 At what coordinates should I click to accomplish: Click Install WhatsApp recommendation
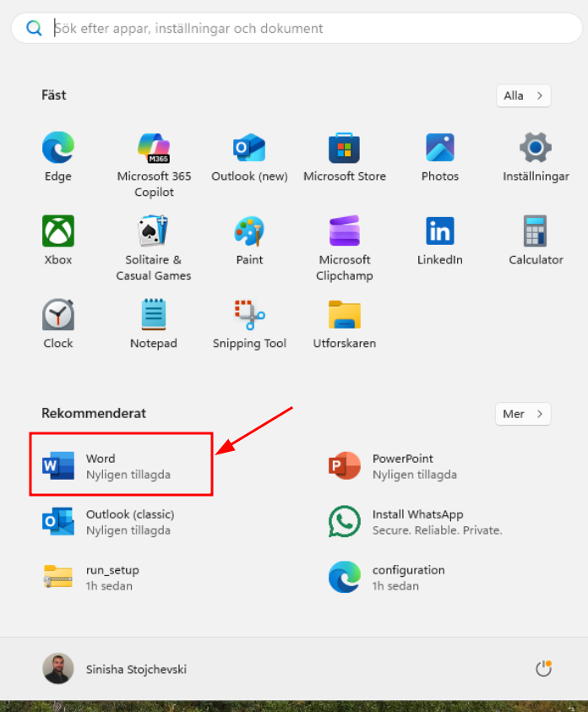pos(416,522)
